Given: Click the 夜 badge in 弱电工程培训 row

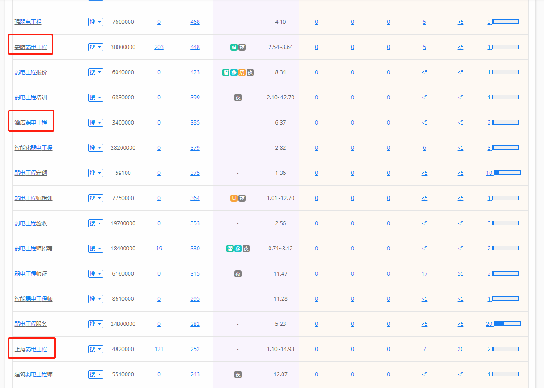Looking at the screenshot, I should (x=238, y=98).
